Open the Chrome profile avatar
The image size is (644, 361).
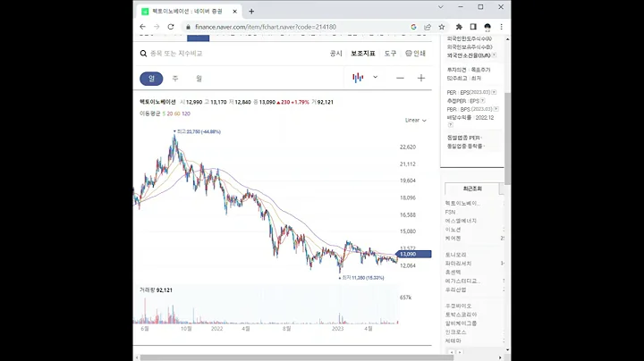pos(487,27)
